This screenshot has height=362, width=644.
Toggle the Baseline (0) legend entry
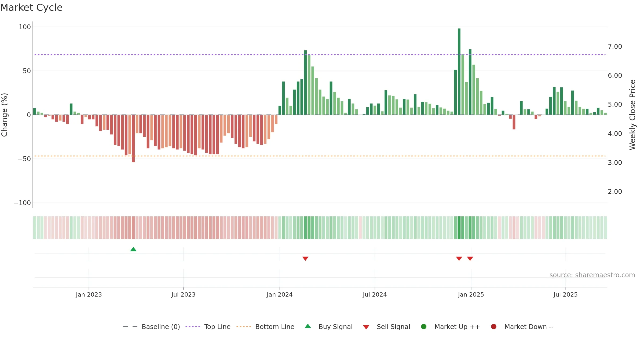[x=151, y=327]
